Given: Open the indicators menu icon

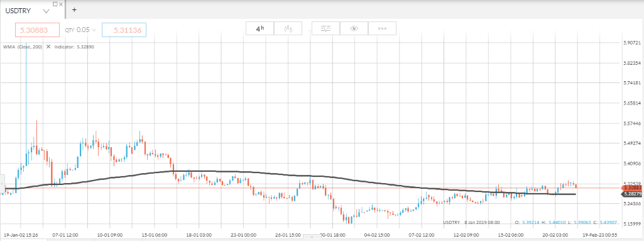Looking at the screenshot, I should click(325, 28).
